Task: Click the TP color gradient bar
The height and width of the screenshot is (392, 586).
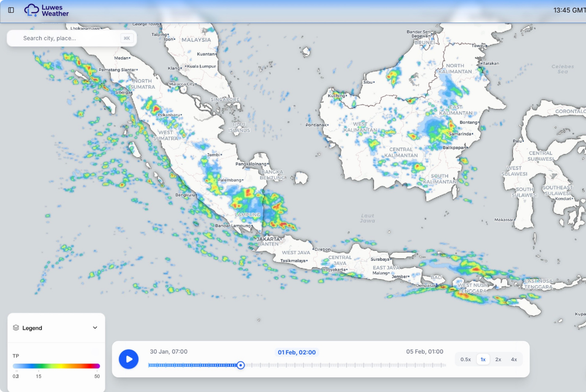Action: 56,366
